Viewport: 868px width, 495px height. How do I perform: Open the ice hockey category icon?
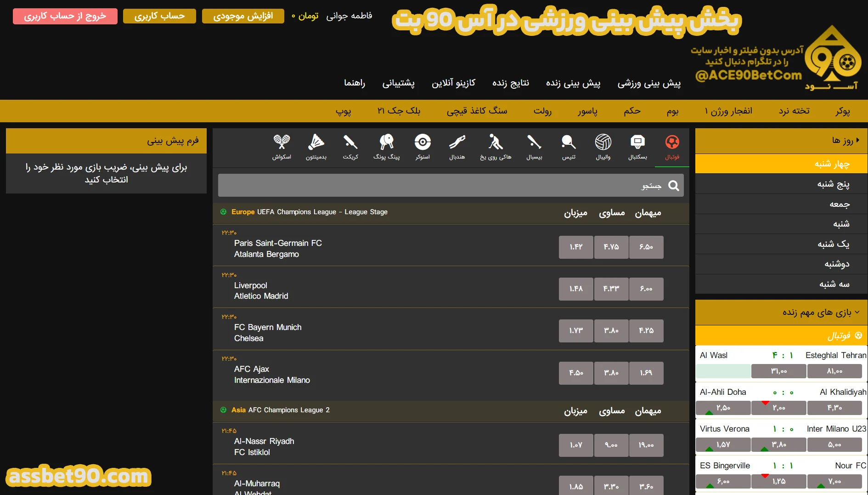click(x=496, y=147)
